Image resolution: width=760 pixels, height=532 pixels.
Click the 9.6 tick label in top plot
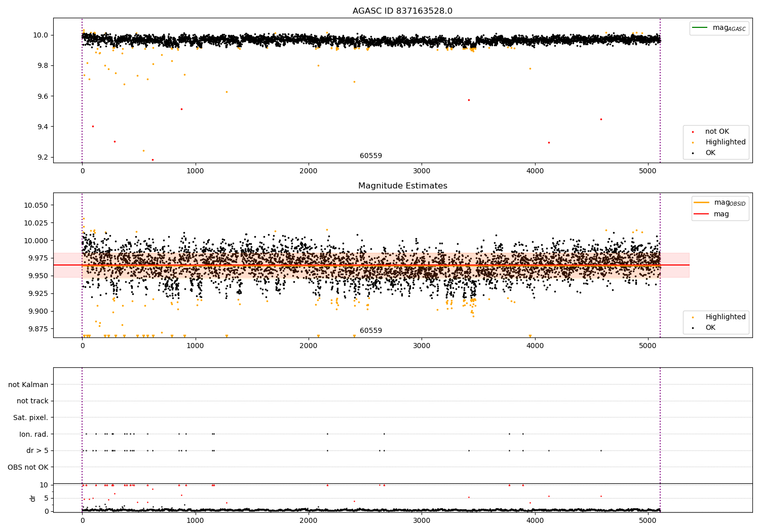[43, 96]
